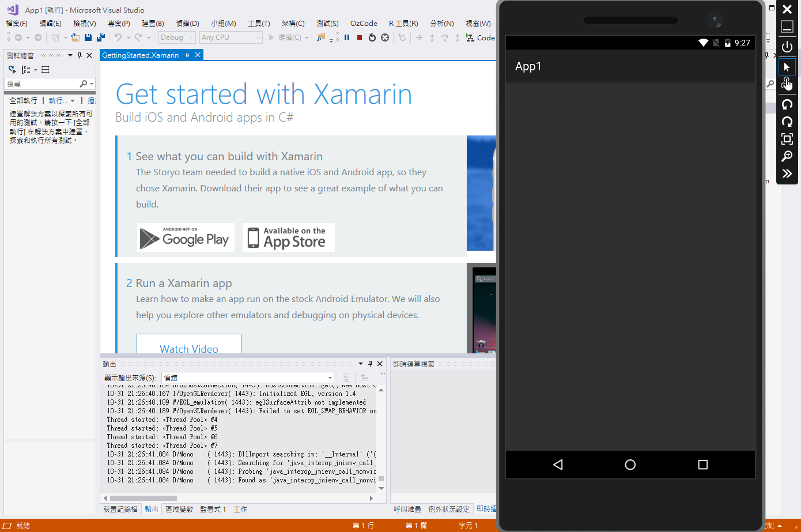Click the 'Found as' output log line
The image size is (801, 532).
[241, 480]
